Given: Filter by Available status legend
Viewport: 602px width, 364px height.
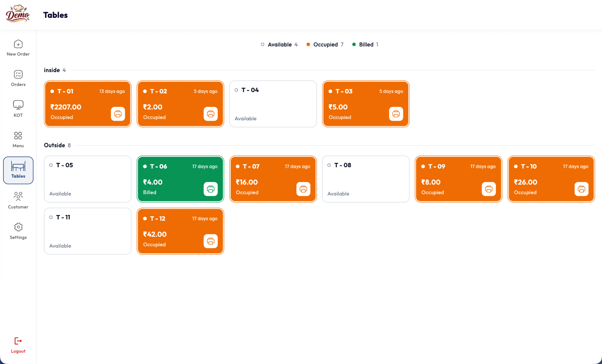Looking at the screenshot, I should click(x=279, y=45).
